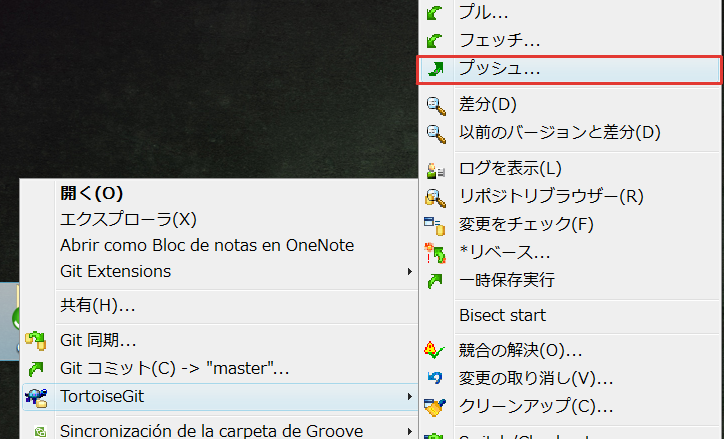Expand the TortoiseGit submenu arrow

[x=410, y=397]
